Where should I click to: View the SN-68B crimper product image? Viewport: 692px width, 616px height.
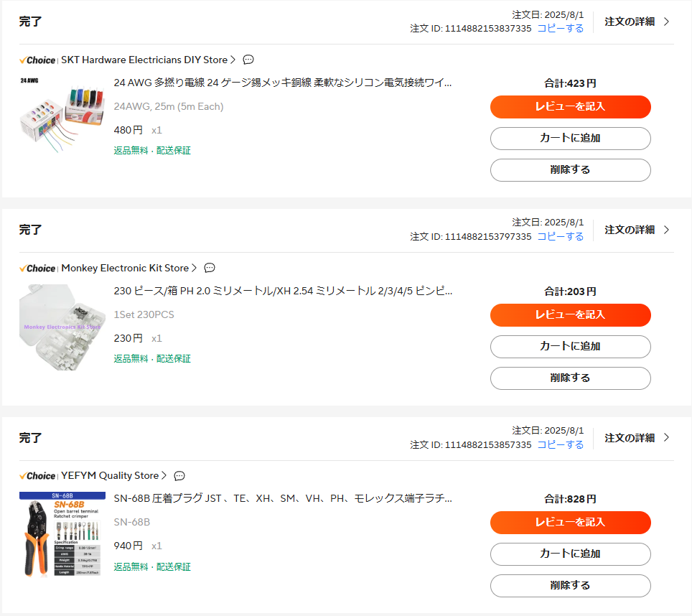point(62,533)
